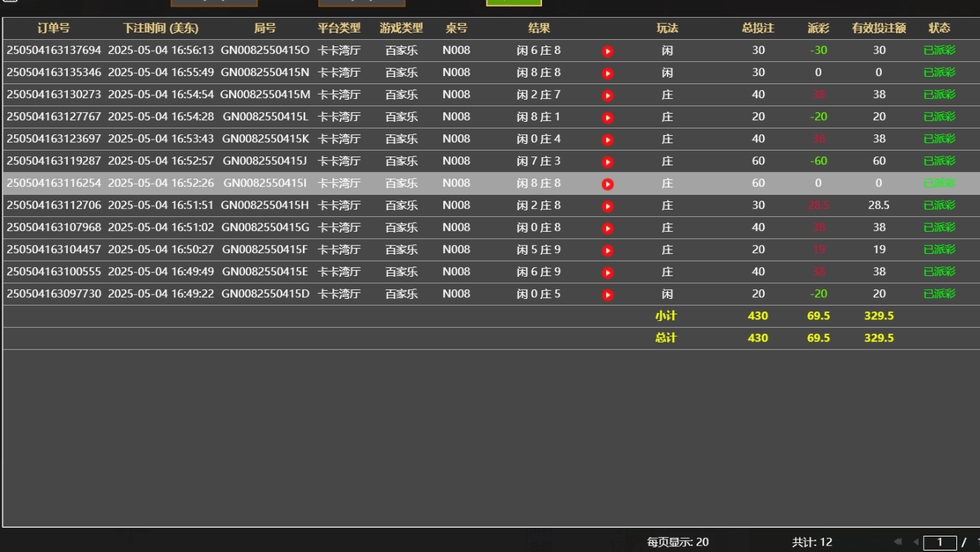Open video playback for order 250504163112706
This screenshot has width=980, height=552.
(x=607, y=205)
